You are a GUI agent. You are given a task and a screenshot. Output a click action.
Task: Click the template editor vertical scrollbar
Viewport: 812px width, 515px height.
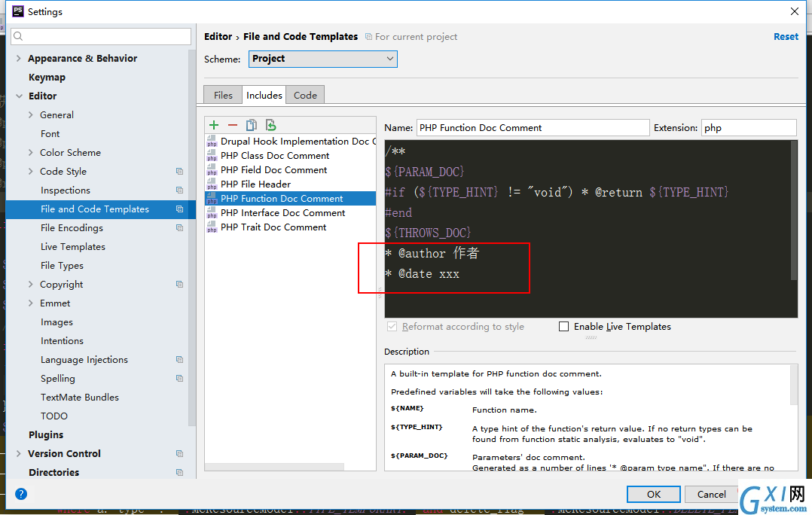(x=794, y=211)
